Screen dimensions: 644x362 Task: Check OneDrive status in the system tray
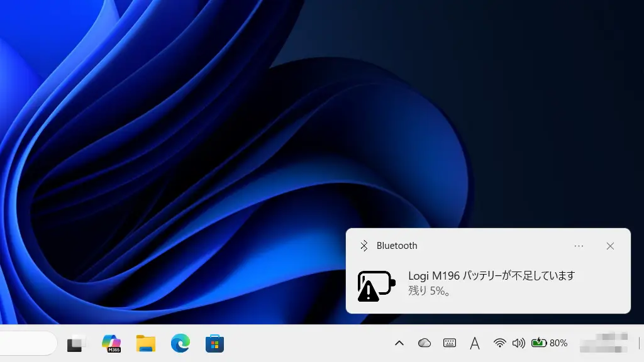coord(425,343)
